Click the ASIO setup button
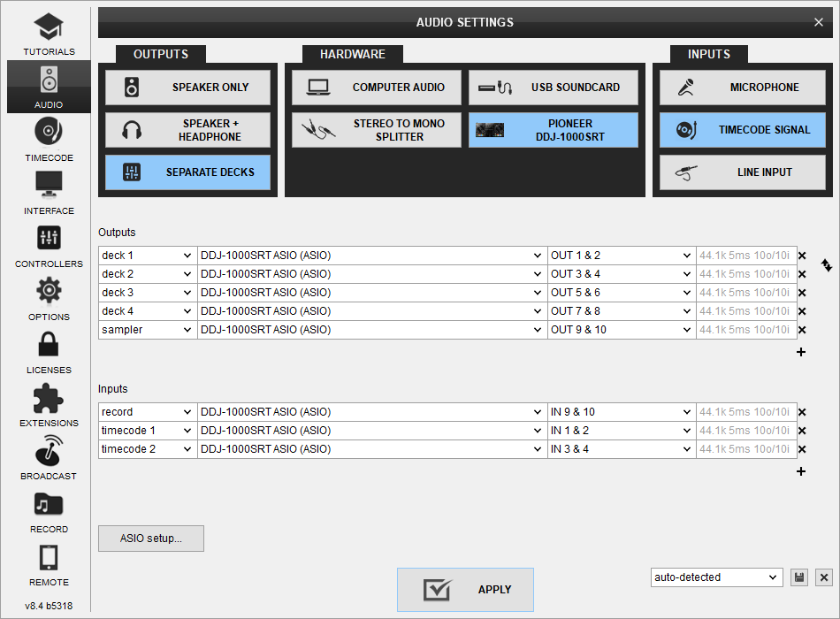Image resolution: width=840 pixels, height=619 pixels. tap(151, 539)
